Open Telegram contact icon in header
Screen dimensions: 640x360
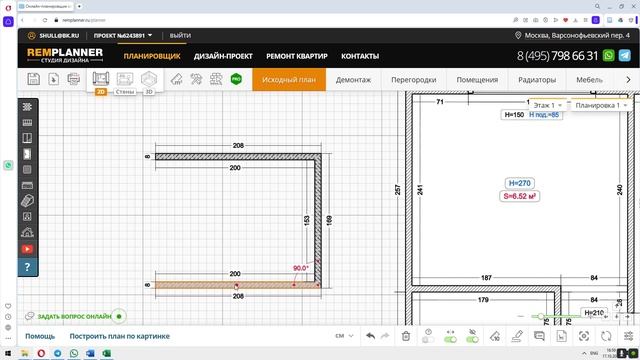click(624, 56)
